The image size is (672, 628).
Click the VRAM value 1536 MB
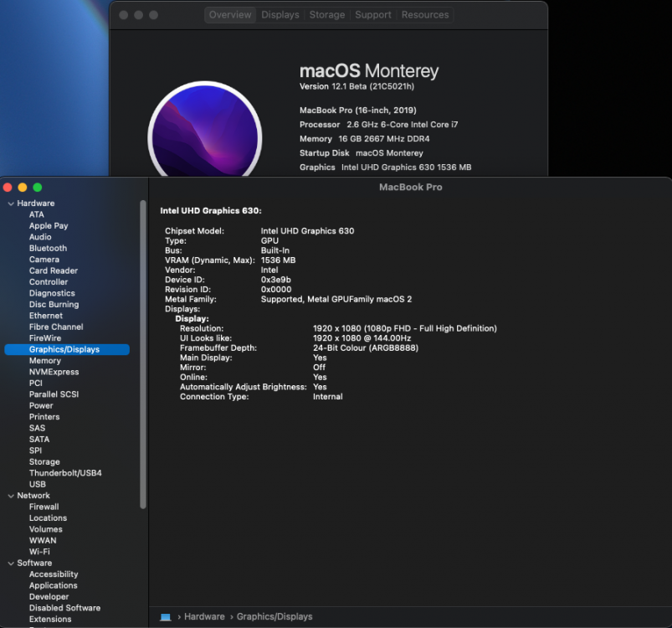(278, 260)
